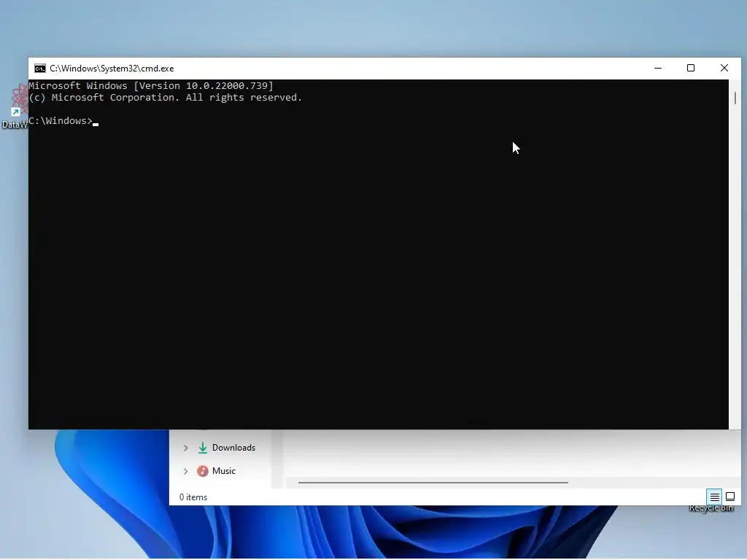Click the '0 items' status bar text
Viewport: 747px width, 560px height.
[x=193, y=497]
